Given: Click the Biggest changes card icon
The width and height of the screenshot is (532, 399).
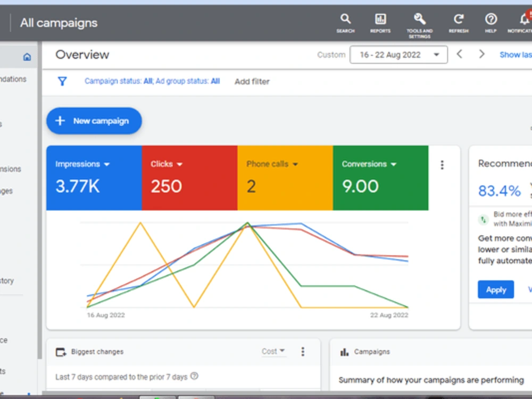Looking at the screenshot, I should coord(61,352).
